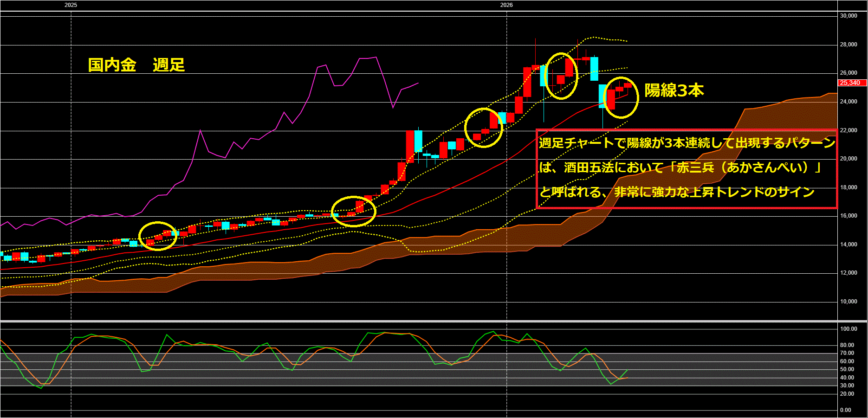Click the yellow circle next to 陽線3本
The width and height of the screenshot is (868, 418).
click(621, 97)
